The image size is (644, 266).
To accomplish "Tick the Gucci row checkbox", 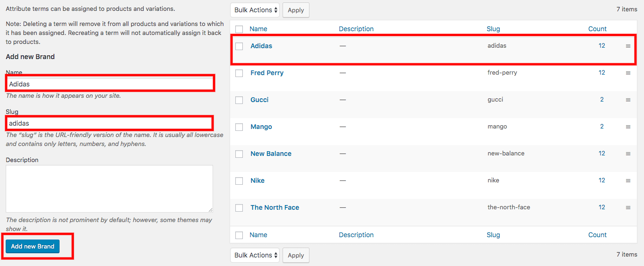I will pos(239,100).
